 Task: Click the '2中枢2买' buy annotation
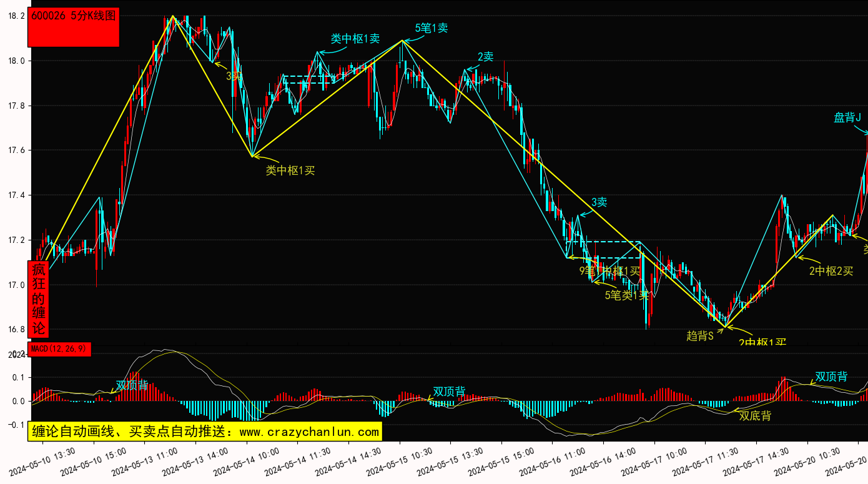pyautogui.click(x=831, y=271)
